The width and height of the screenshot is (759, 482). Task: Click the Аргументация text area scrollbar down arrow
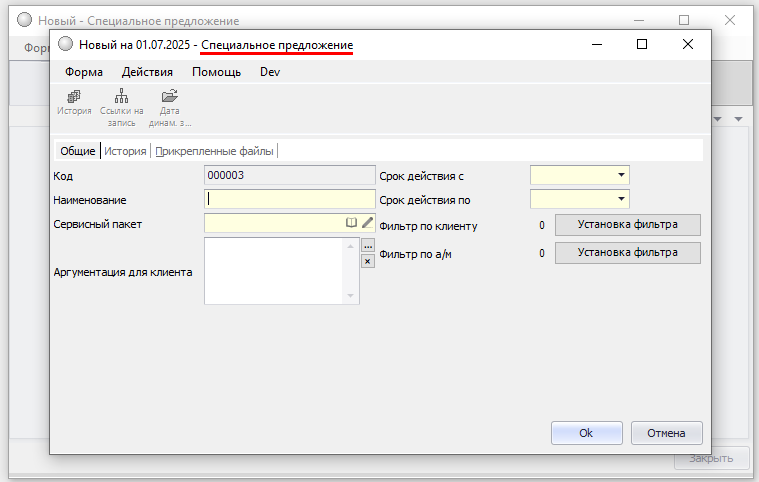coord(351,296)
